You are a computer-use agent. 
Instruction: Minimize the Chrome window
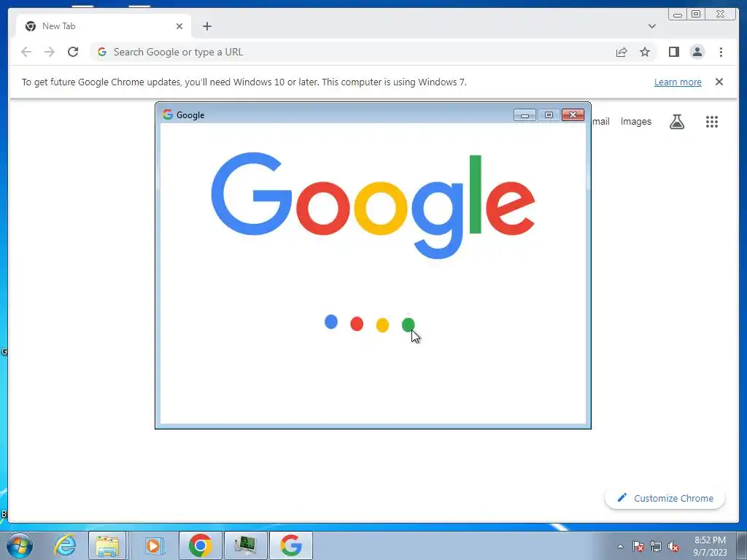pos(678,15)
